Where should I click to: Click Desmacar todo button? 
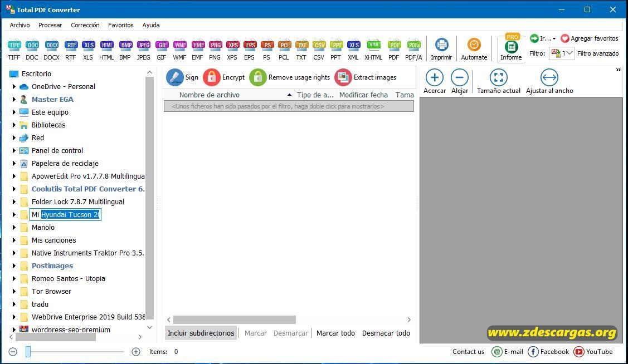386,333
